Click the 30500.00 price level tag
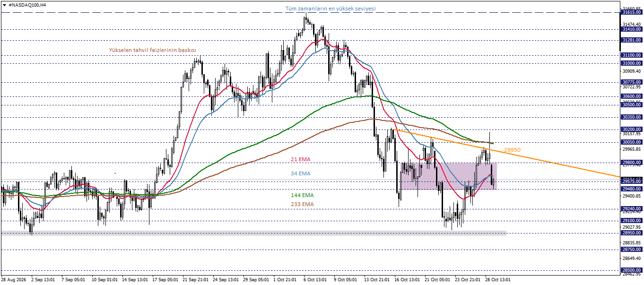 point(631,105)
